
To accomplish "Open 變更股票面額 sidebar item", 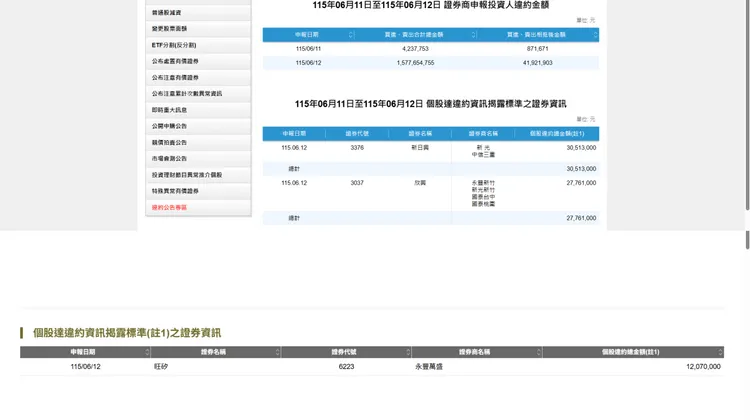I will (198, 29).
